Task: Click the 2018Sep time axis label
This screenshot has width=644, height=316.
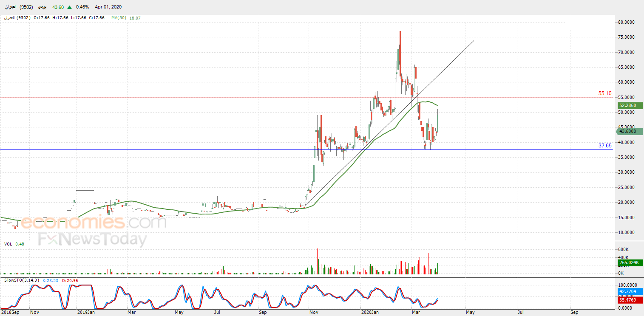Action: (x=10, y=312)
